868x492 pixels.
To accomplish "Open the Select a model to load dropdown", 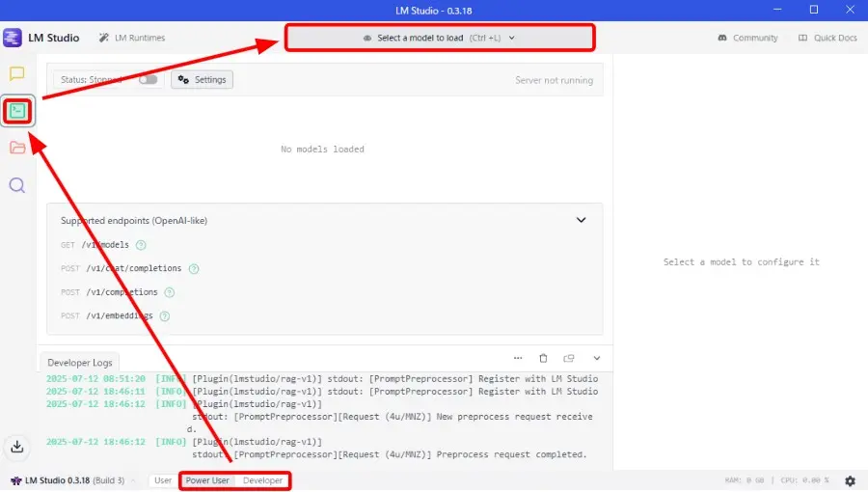I will (440, 38).
